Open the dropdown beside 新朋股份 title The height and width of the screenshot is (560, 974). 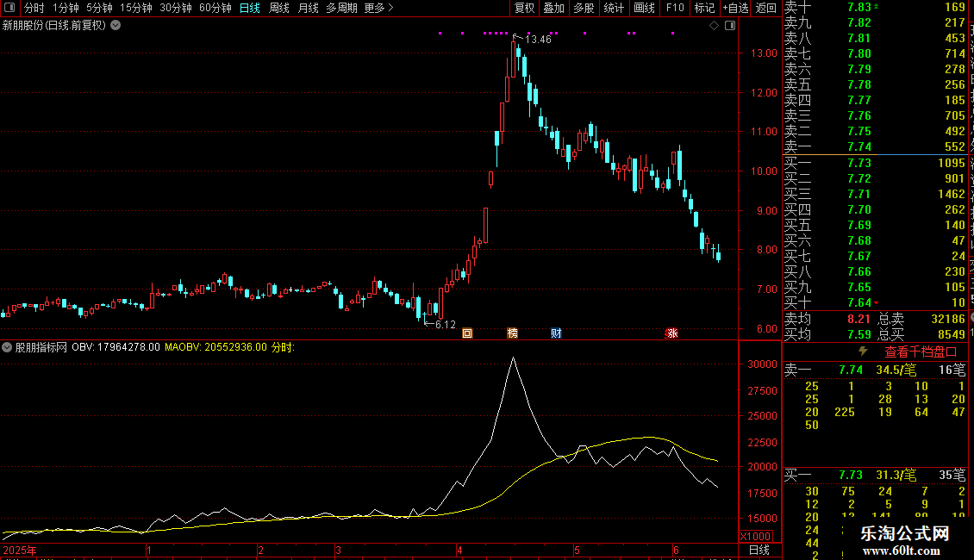click(x=116, y=26)
